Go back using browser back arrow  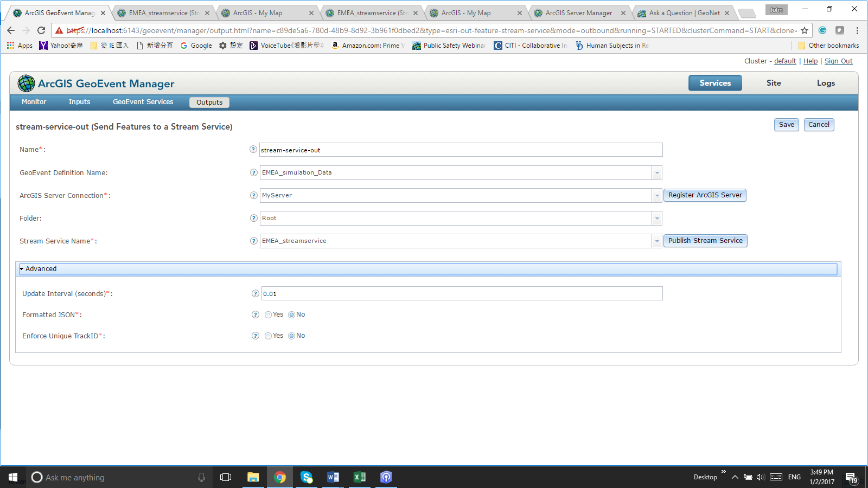11,30
